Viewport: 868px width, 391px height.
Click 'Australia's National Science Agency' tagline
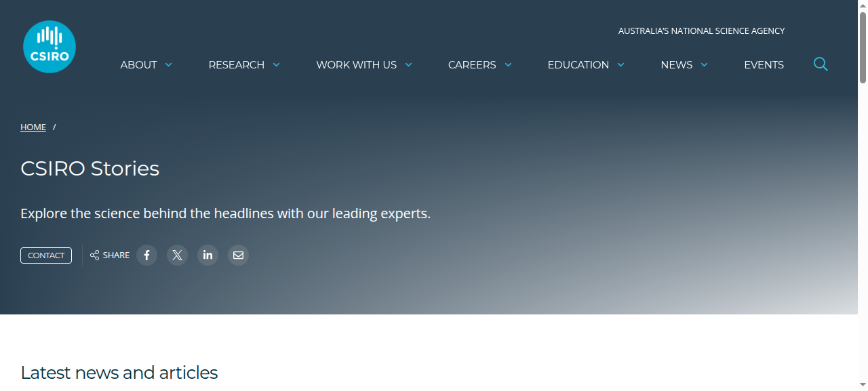pyautogui.click(x=701, y=31)
